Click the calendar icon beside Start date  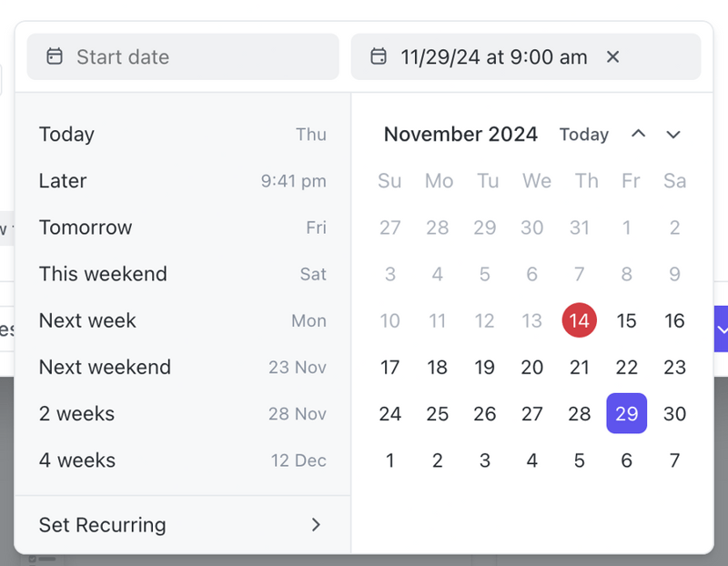click(x=55, y=56)
